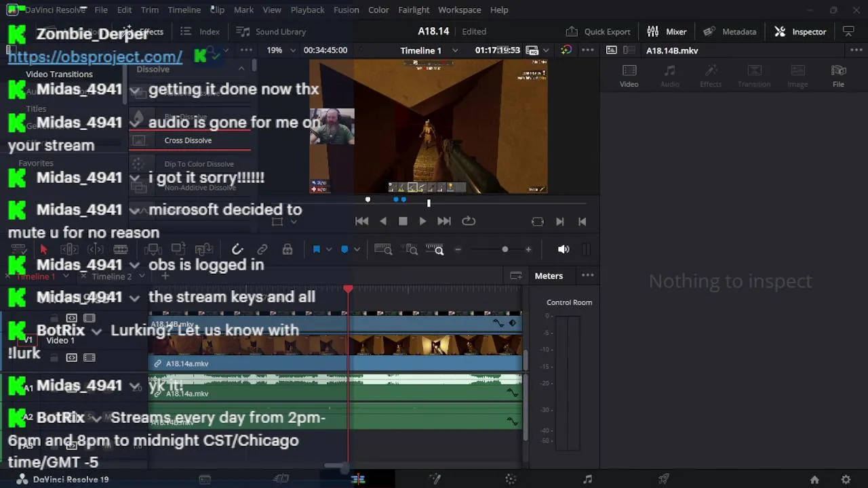The image size is (868, 488).
Task: Click the custom zoom icon
Action: (435, 249)
